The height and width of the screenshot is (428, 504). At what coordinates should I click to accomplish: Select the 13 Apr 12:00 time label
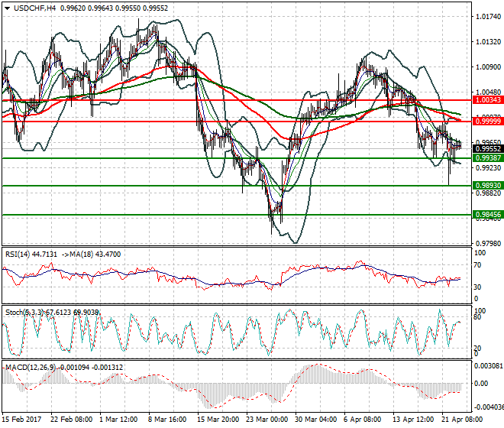413,420
